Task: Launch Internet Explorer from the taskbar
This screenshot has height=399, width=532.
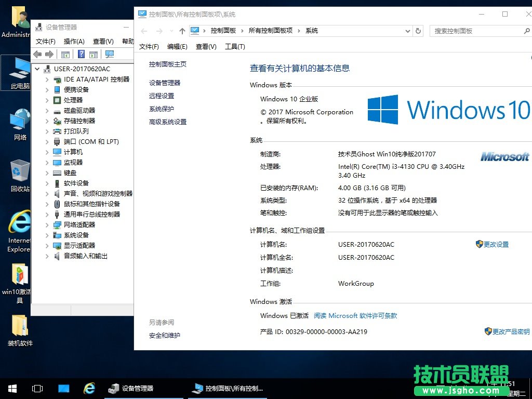Action: [89, 389]
